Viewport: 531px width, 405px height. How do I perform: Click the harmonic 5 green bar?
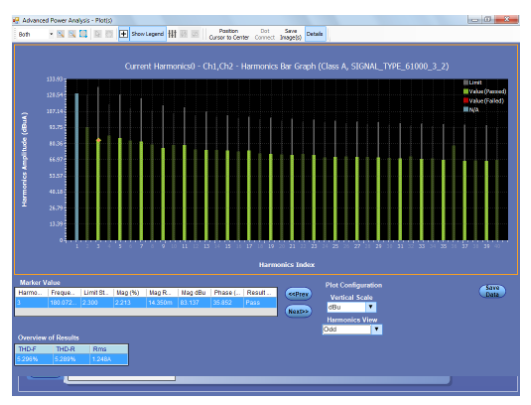120,189
